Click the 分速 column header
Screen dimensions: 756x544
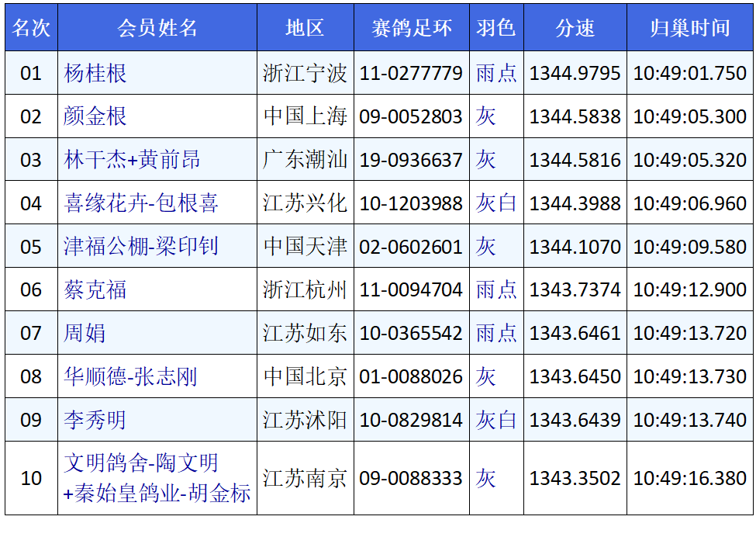575,28
